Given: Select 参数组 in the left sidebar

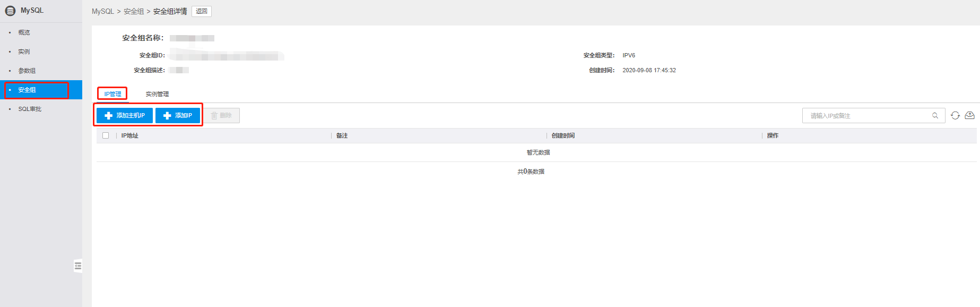Looking at the screenshot, I should [27, 71].
